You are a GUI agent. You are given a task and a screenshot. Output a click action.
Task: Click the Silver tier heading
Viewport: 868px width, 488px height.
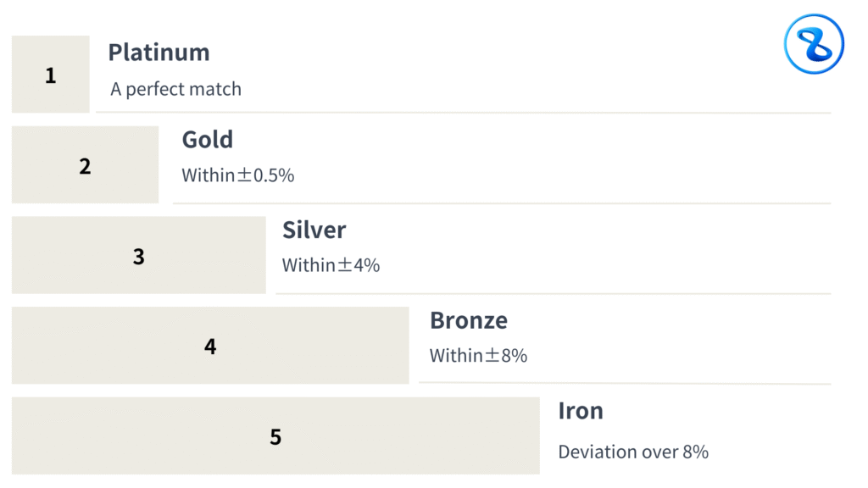pos(314,230)
